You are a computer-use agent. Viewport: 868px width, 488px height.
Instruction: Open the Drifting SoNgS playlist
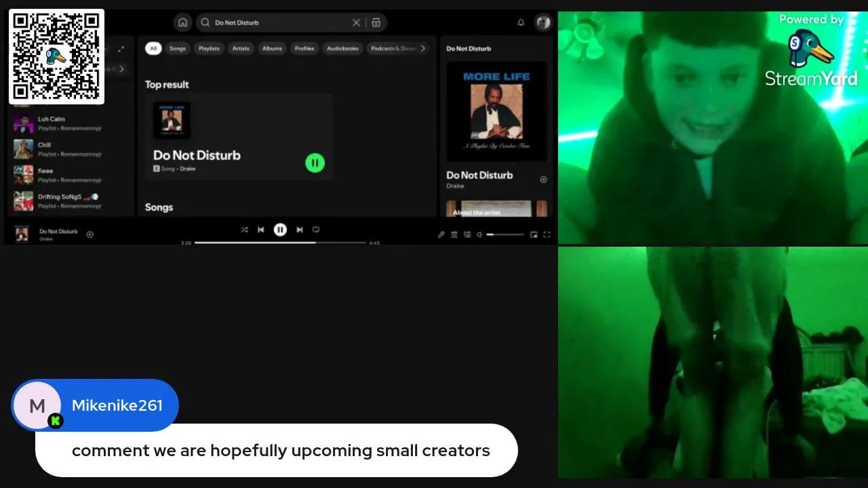coord(71,201)
